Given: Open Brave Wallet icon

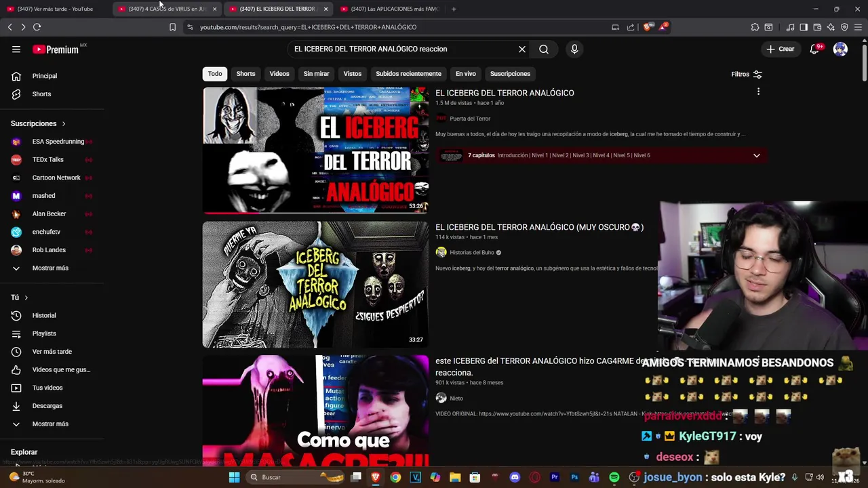Looking at the screenshot, I should 817,27.
